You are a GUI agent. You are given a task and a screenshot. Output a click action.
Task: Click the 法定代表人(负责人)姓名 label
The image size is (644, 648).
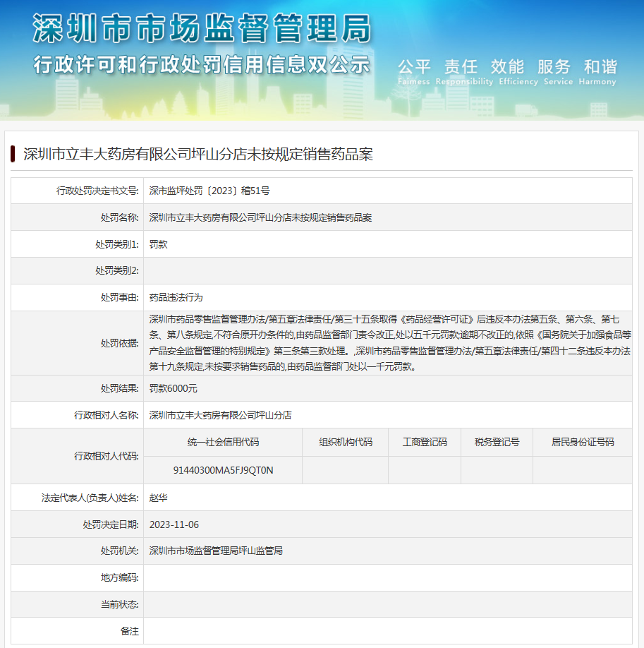click(90, 498)
